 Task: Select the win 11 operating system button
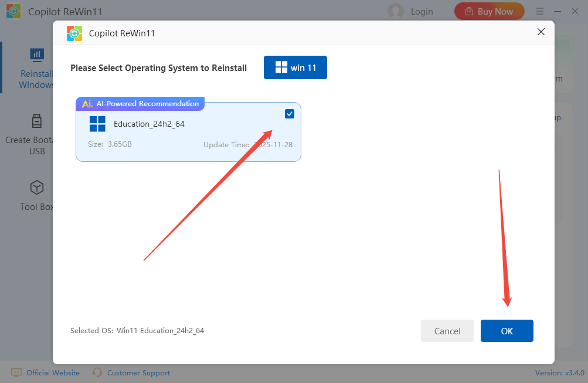pos(295,67)
